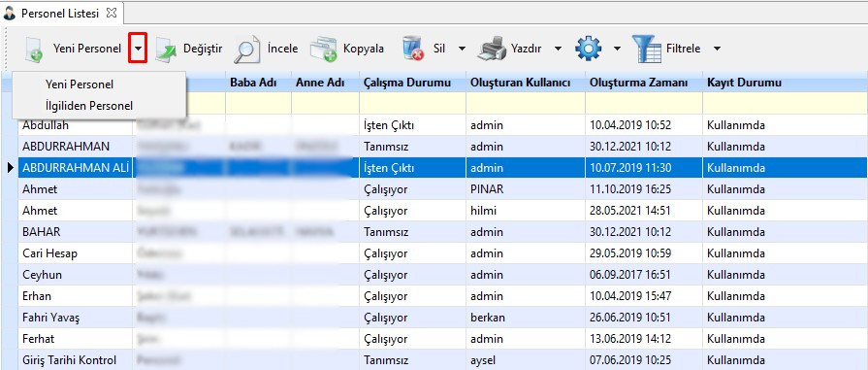Sort by Oluşturma Zamanı column header

click(644, 83)
